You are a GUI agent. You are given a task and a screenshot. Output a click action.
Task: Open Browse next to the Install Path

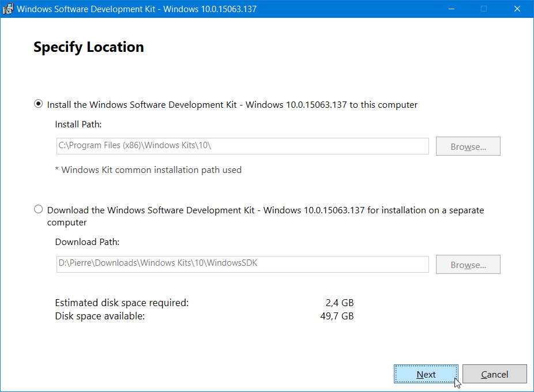(468, 146)
